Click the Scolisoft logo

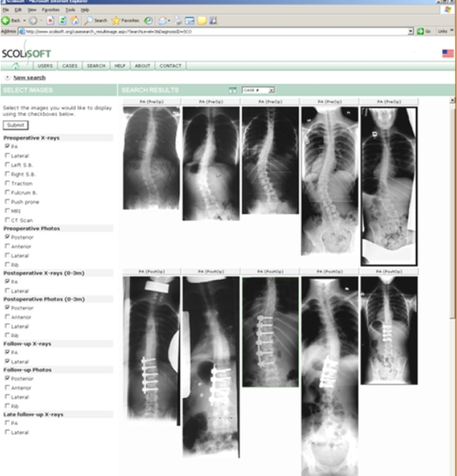click(x=27, y=53)
